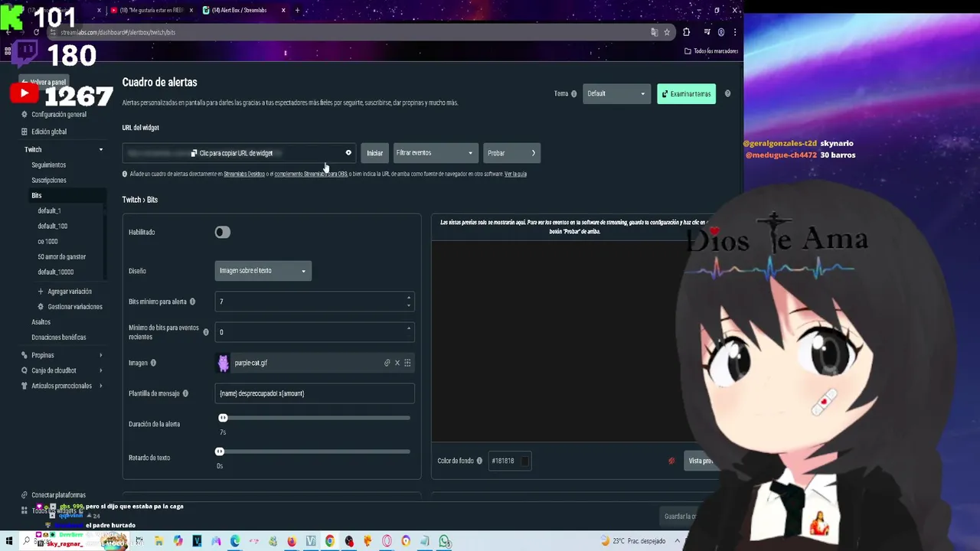980x551 pixels.
Task: Reveal the widget URL with the eye icon
Action: click(348, 153)
